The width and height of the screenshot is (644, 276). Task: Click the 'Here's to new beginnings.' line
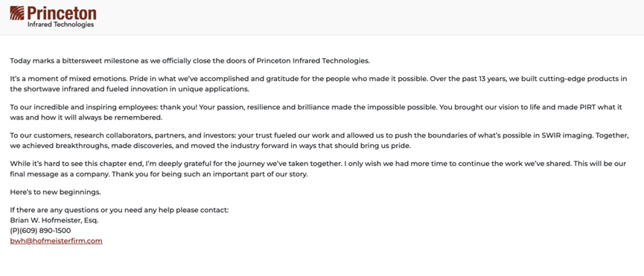55,192
